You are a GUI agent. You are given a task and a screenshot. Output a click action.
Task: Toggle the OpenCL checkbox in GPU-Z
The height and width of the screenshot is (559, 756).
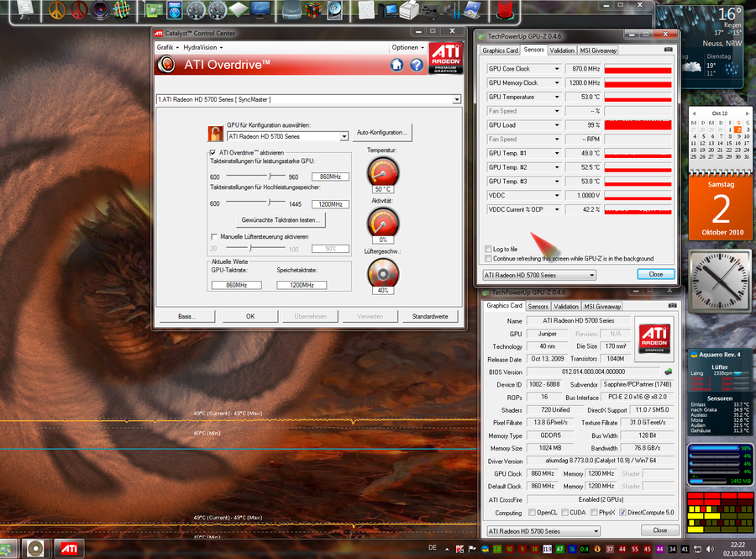[532, 512]
